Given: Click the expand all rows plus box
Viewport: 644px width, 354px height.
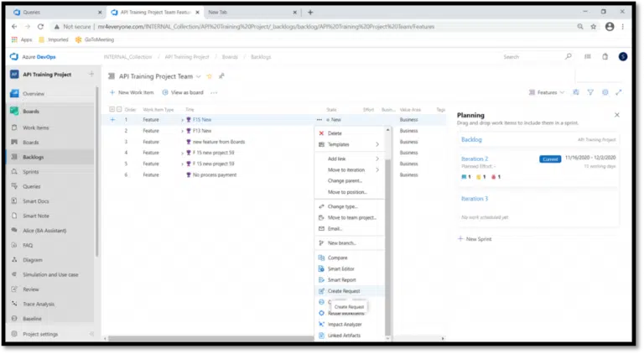Looking at the screenshot, I should (112, 109).
